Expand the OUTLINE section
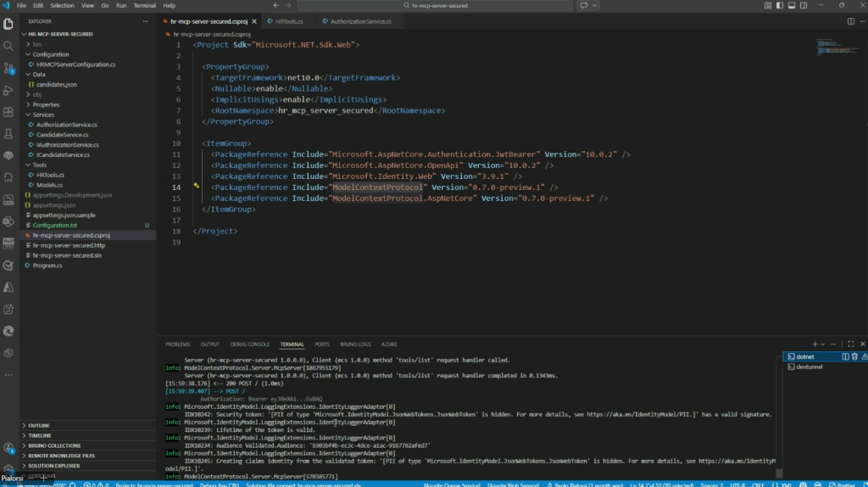The height and width of the screenshot is (487, 868). [39, 425]
